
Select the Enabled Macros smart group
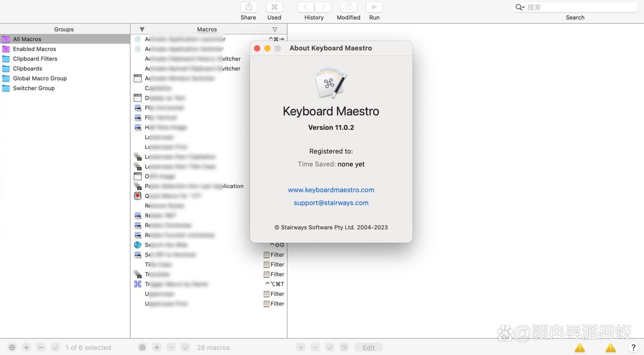point(65,49)
